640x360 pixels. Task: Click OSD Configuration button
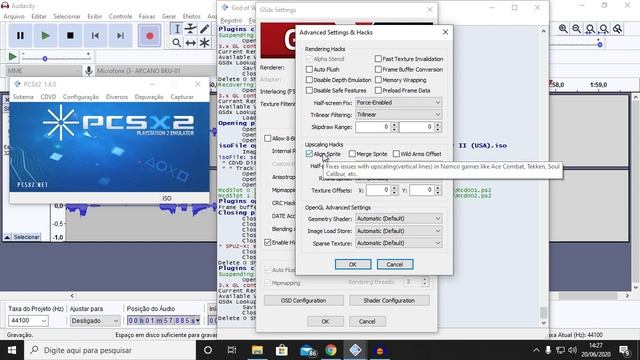tap(304, 300)
